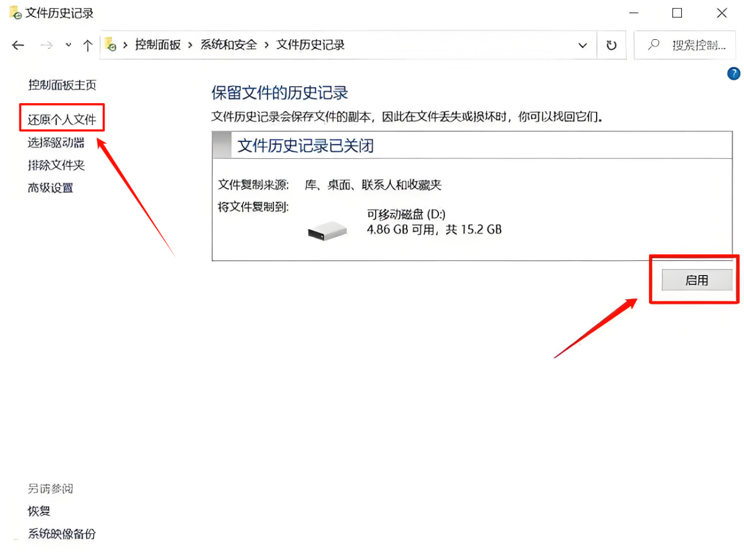The height and width of the screenshot is (560, 744).
Task: Open the recent locations dropdown arrow
Action: point(69,45)
